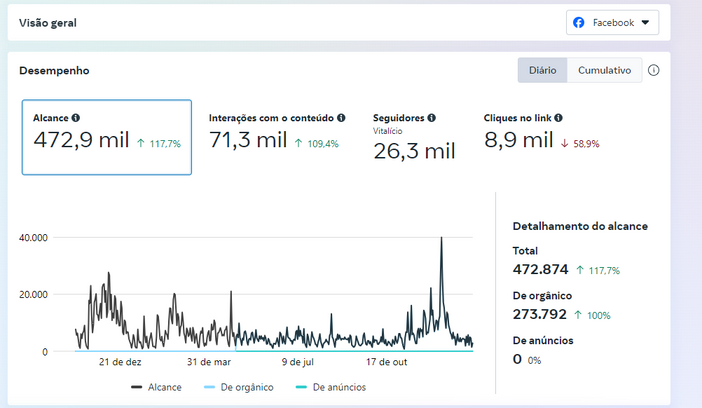Switch to Diário view

[x=543, y=70]
